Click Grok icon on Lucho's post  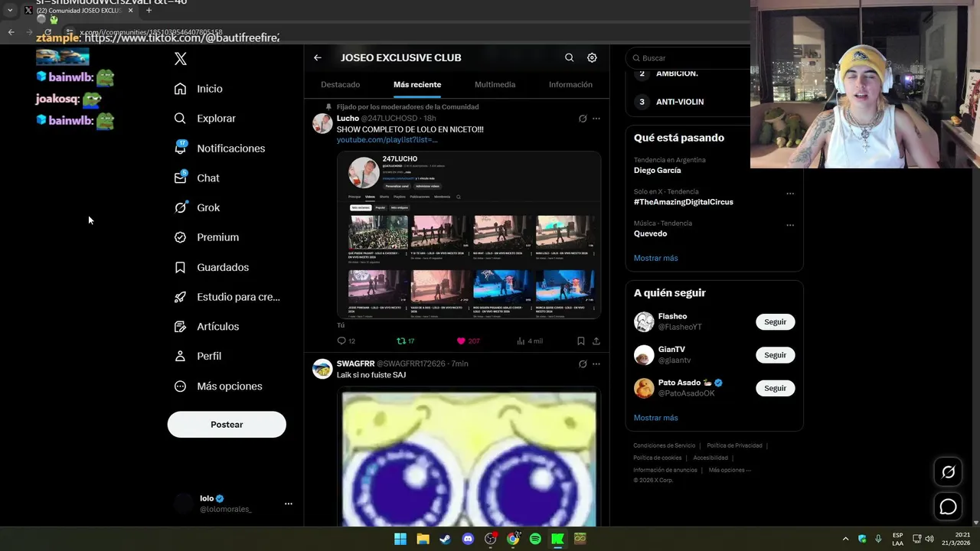(x=583, y=119)
